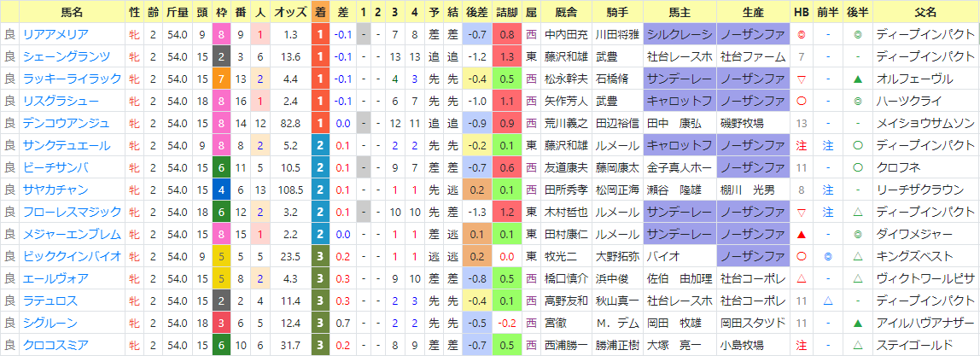The width and height of the screenshot is (980, 356).
Task: Click the 騎手 column header
Action: (x=617, y=12)
